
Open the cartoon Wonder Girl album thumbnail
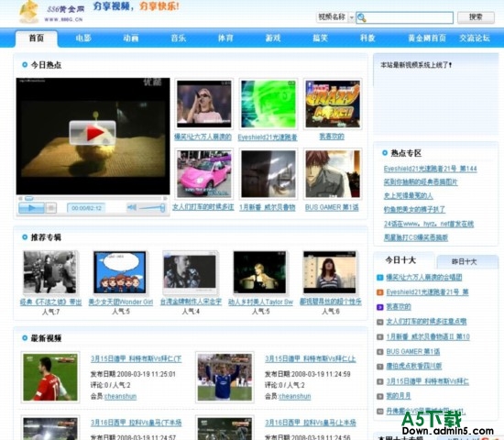click(x=120, y=272)
